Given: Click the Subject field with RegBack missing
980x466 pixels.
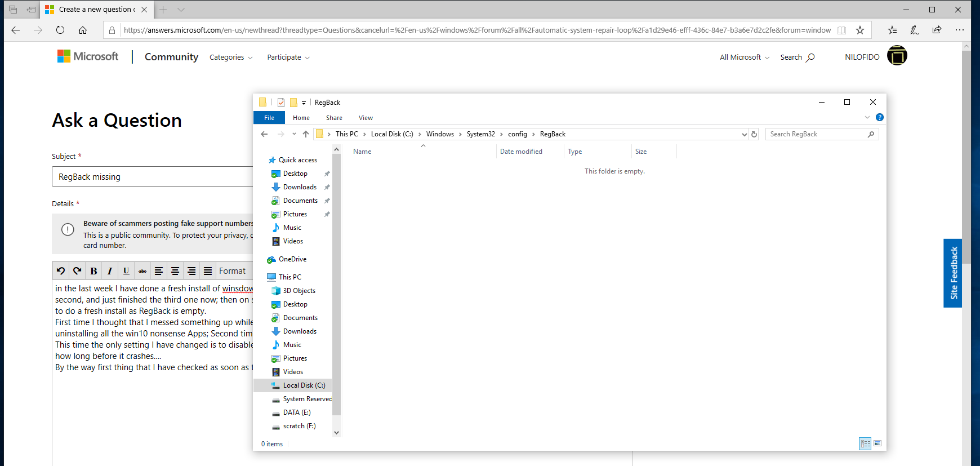Looking at the screenshot, I should click(153, 176).
